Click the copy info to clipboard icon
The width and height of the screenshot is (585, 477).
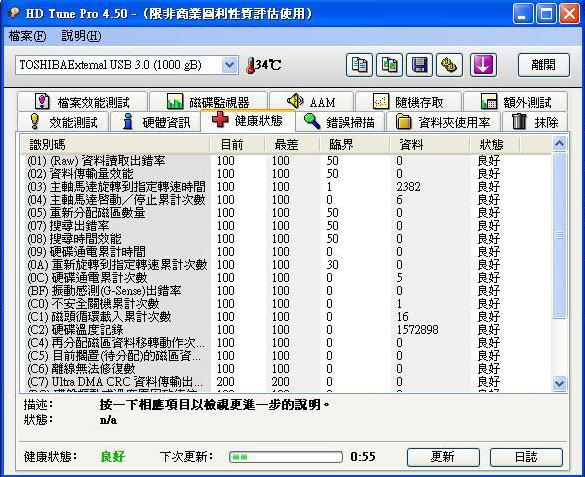pos(359,65)
